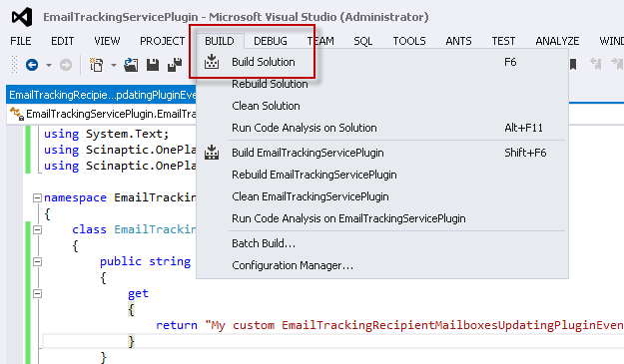Click the New Project toolbar icon

pyautogui.click(x=96, y=65)
